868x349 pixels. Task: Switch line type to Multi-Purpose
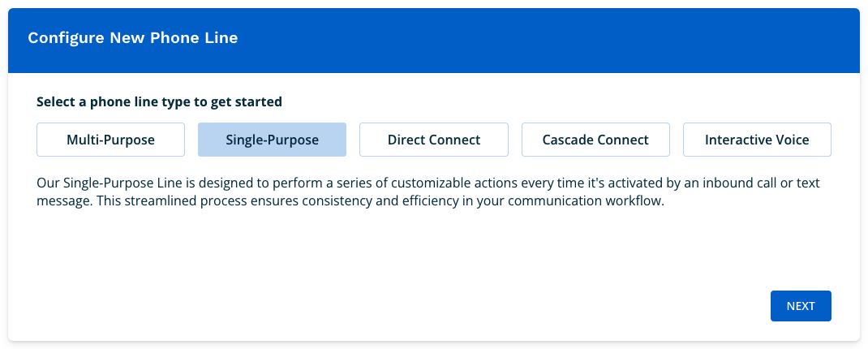110,140
